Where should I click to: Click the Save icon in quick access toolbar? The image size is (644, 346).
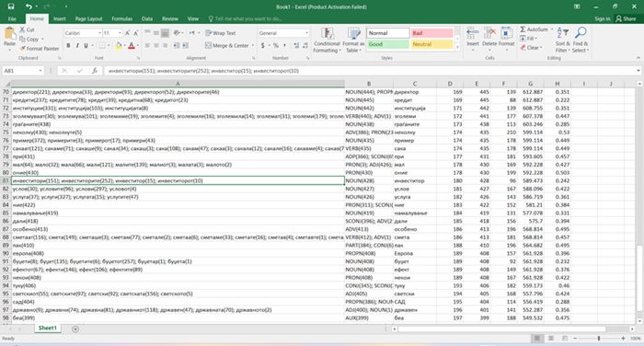[x=11, y=6]
